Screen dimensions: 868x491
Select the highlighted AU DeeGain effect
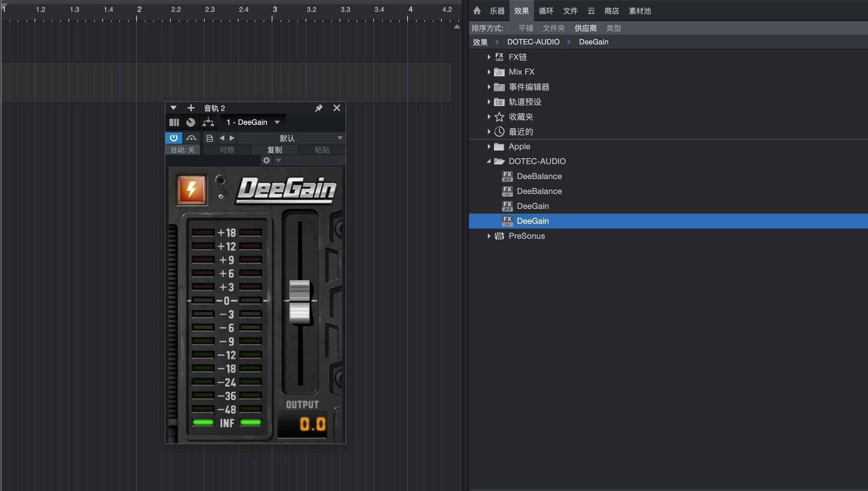coord(668,221)
